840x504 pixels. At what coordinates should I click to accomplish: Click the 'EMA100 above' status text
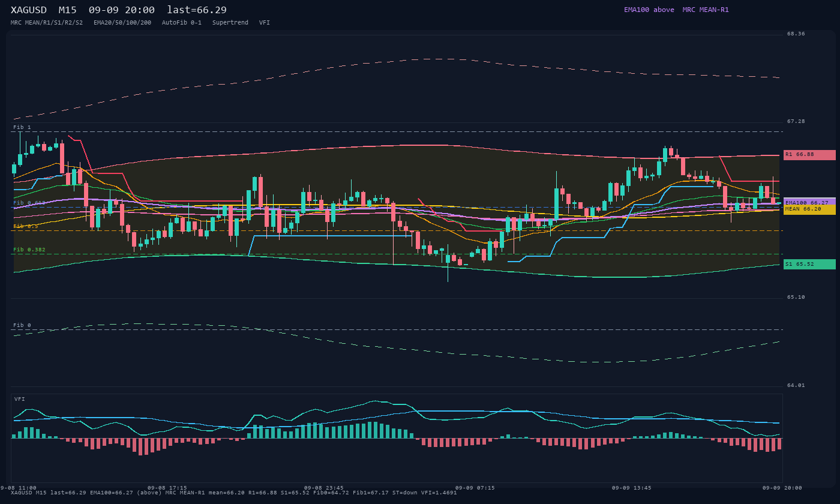point(649,10)
